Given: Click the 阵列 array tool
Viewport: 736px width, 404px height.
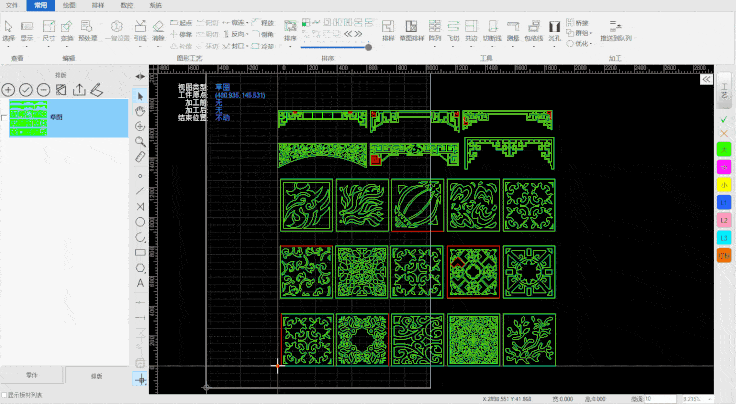Looking at the screenshot, I should (x=435, y=30).
